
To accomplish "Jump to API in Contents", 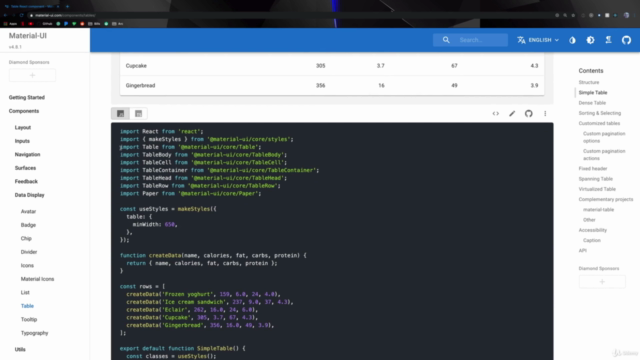I will [x=582, y=251].
